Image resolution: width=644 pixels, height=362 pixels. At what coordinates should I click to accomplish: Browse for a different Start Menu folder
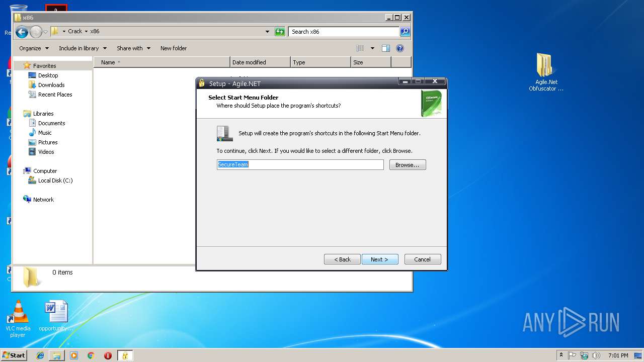coord(408,165)
